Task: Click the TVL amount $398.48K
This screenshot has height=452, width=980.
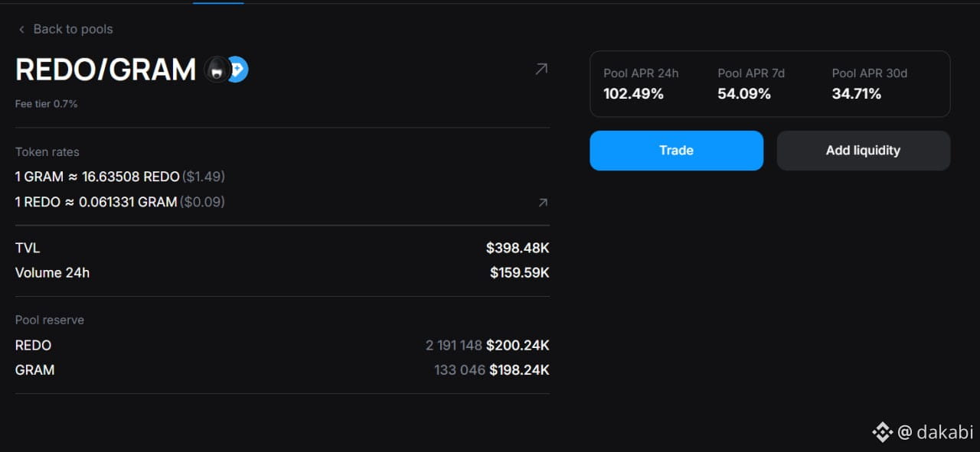Action: click(x=518, y=248)
